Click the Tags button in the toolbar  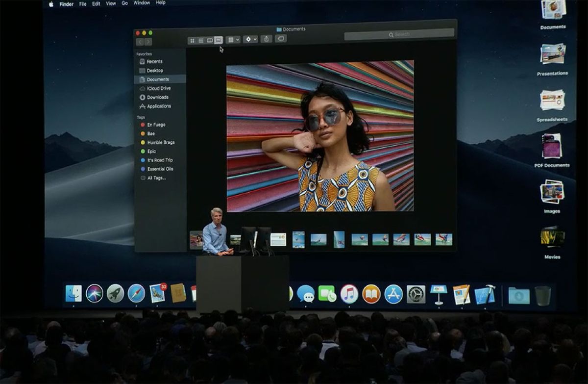[x=281, y=39]
